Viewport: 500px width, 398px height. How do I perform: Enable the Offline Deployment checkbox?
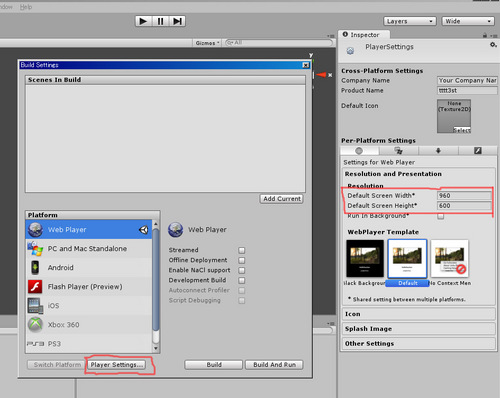click(x=242, y=260)
